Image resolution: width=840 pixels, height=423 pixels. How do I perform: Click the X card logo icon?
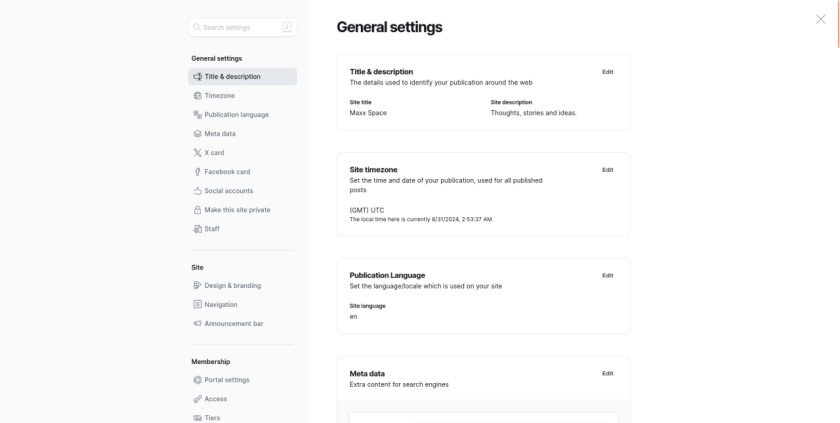click(197, 153)
